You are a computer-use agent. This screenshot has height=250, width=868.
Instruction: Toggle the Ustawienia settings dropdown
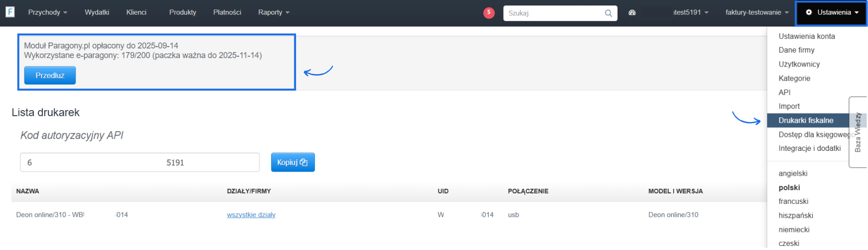831,13
